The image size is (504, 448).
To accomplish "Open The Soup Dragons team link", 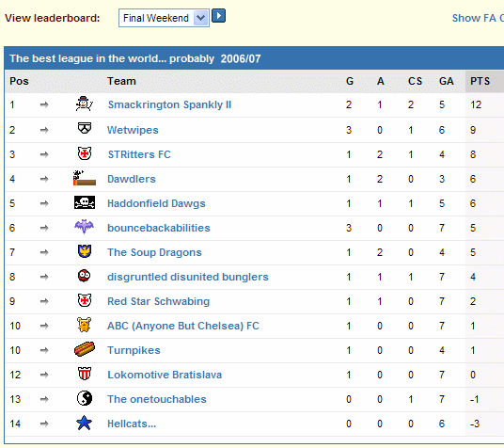I will [x=154, y=252].
